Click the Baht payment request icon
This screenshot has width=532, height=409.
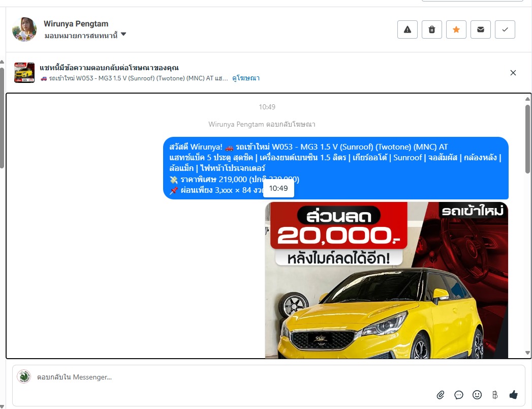click(495, 395)
